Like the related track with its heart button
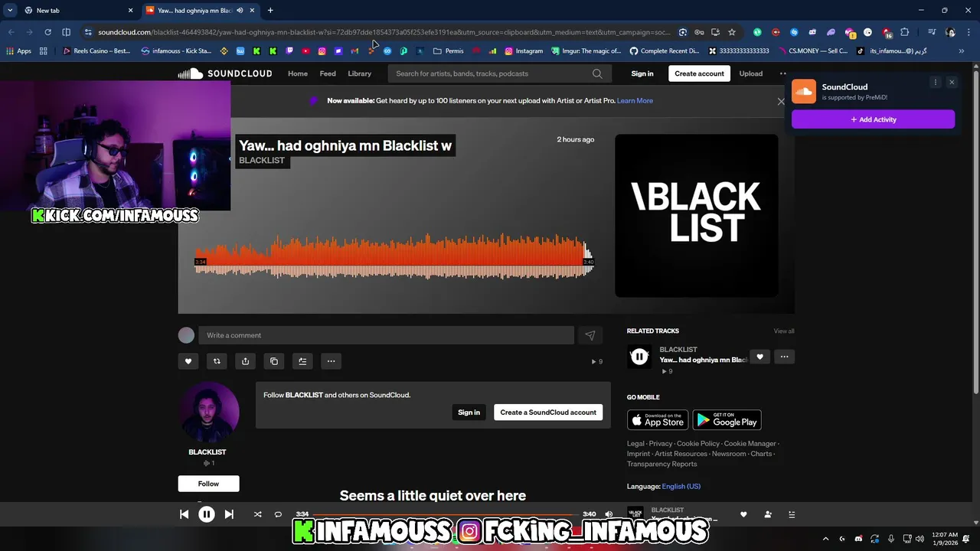This screenshot has width=980, height=551. click(x=759, y=357)
